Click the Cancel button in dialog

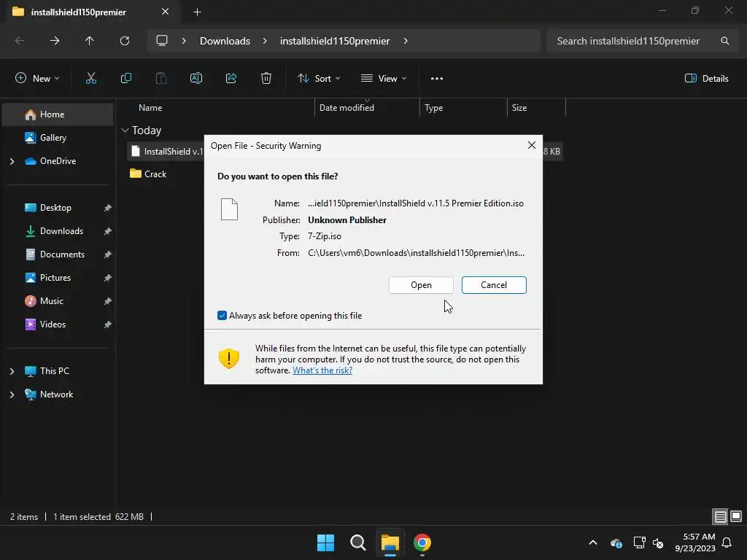pyautogui.click(x=494, y=285)
